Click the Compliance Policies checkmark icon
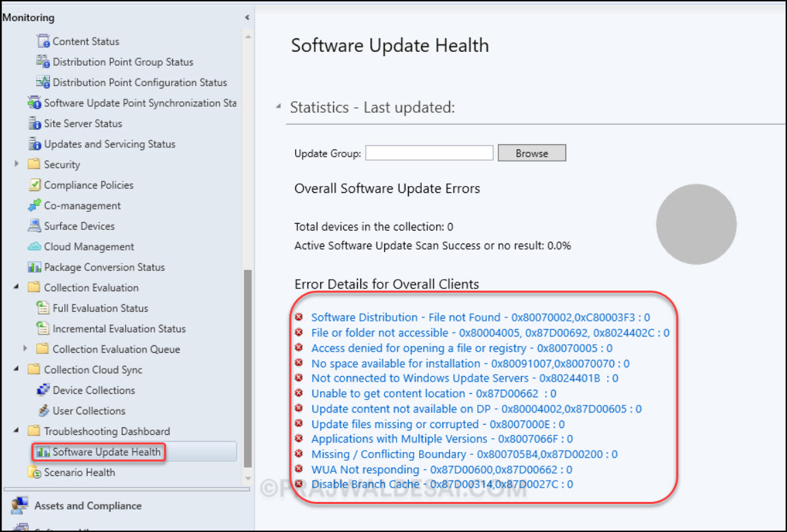This screenshot has height=532, width=787. [34, 185]
